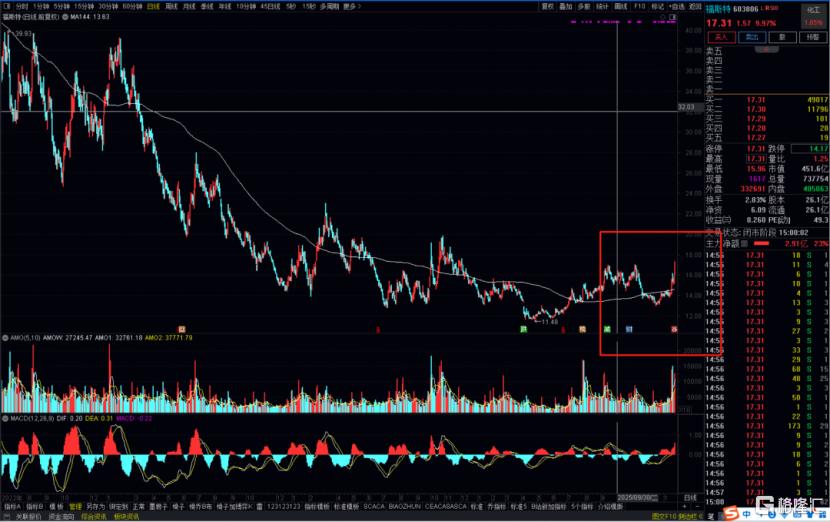Select the CEACASASCA indicator template
This screenshot has height=522, width=830.
(x=446, y=507)
